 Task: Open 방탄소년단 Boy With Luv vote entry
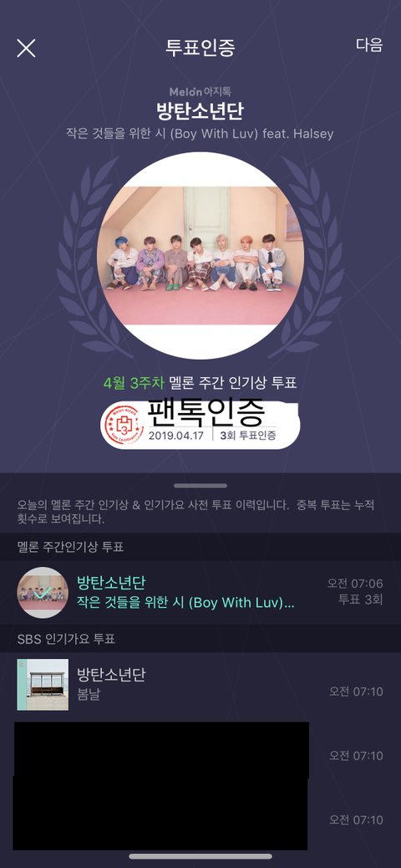[200, 592]
